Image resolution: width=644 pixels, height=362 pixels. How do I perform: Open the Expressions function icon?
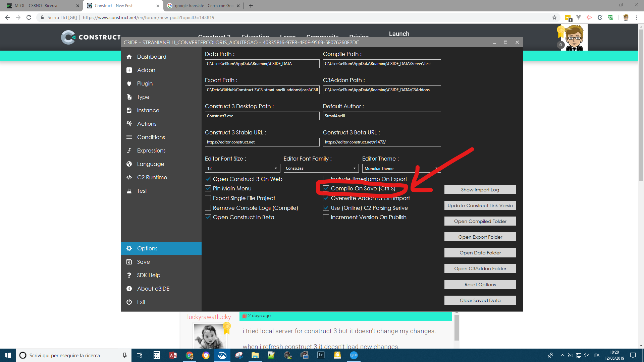tap(129, 151)
